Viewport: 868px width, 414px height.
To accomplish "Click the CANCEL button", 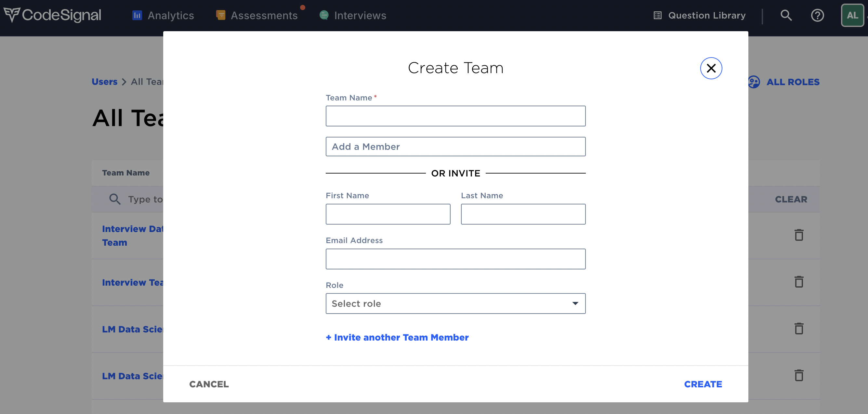I will pyautogui.click(x=209, y=384).
